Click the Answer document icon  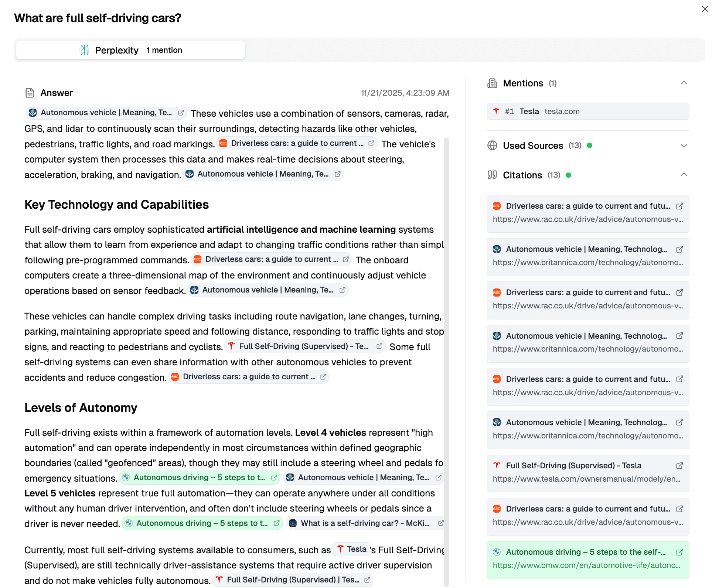click(30, 93)
